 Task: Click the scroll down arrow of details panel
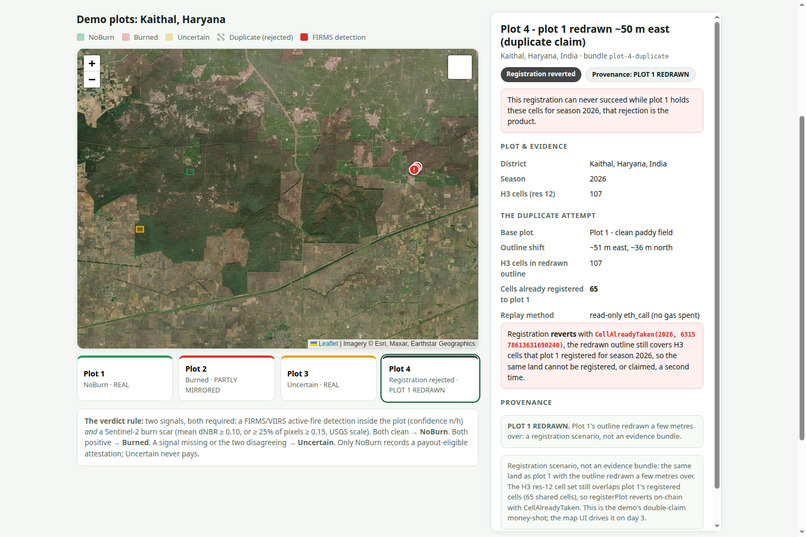pyautogui.click(x=717, y=526)
